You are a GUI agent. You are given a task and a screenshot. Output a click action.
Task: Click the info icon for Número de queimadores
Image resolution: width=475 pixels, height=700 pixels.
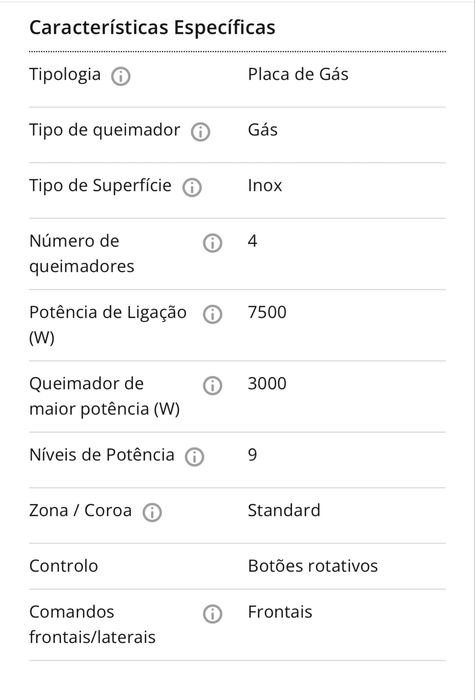point(212,243)
